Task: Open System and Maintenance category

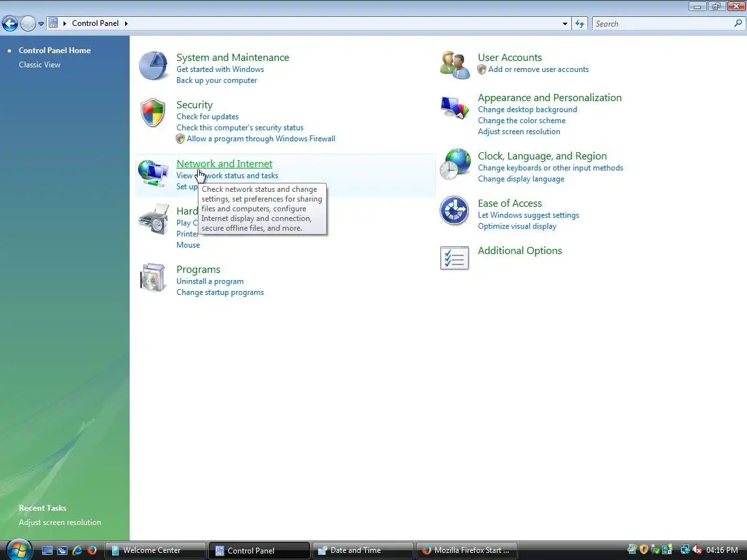Action: pyautogui.click(x=233, y=57)
